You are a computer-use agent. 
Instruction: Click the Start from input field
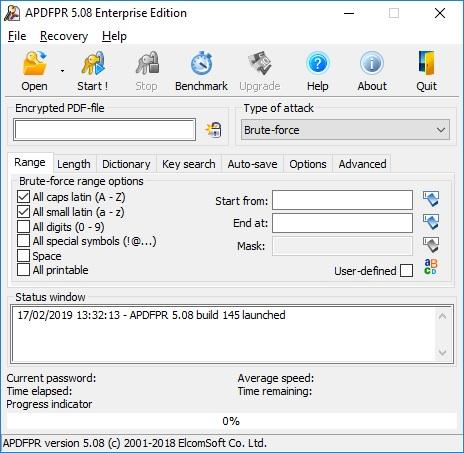342,200
